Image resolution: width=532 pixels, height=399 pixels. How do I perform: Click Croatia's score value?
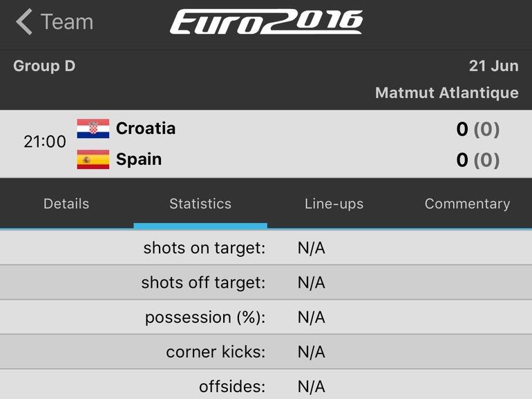tap(462, 129)
